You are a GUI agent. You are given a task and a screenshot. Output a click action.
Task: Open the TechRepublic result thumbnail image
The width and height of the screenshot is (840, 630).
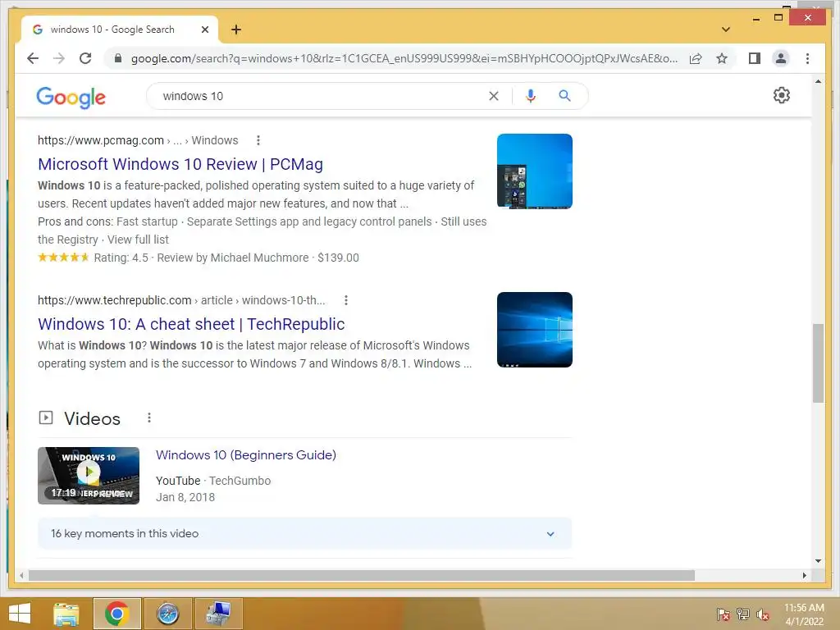tap(535, 330)
